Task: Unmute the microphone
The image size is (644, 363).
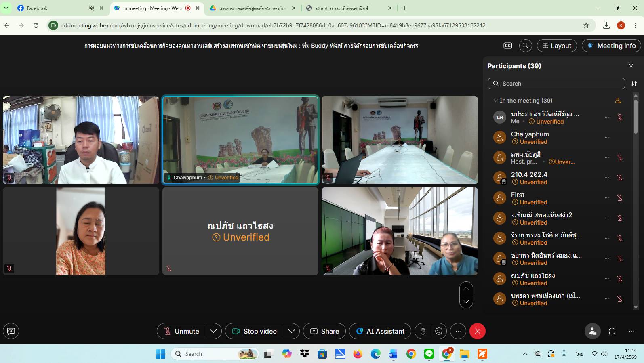Action: 181,331
